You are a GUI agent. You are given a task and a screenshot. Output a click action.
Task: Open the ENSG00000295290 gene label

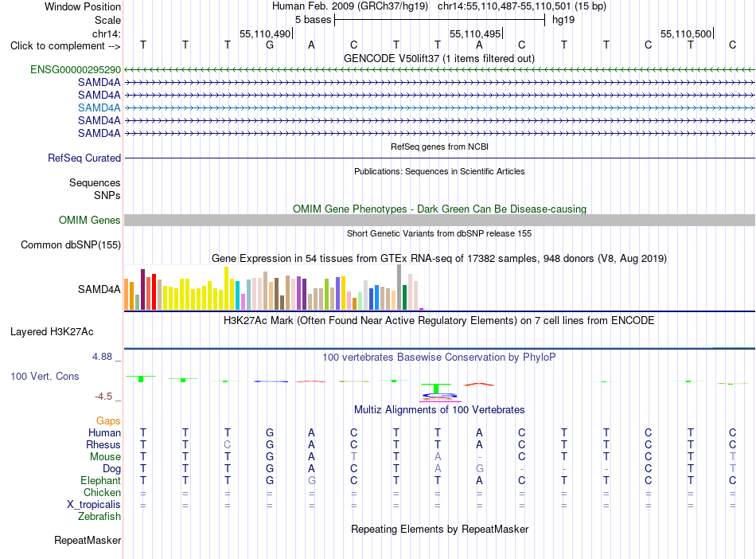click(x=76, y=70)
